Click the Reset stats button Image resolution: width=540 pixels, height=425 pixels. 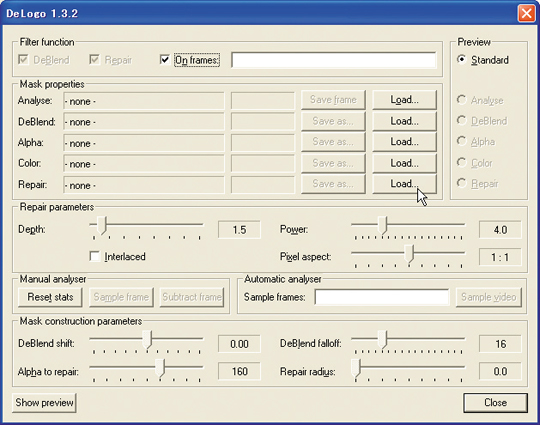pos(50,297)
